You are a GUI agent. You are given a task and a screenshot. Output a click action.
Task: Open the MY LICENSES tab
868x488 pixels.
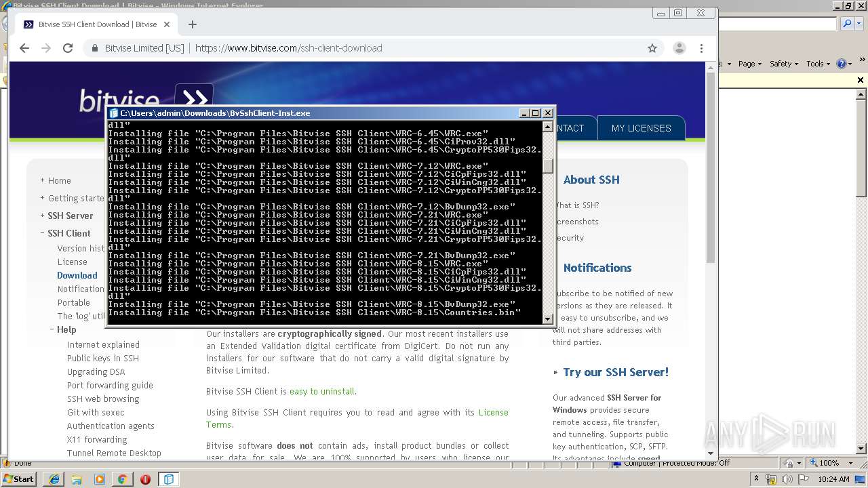click(641, 128)
